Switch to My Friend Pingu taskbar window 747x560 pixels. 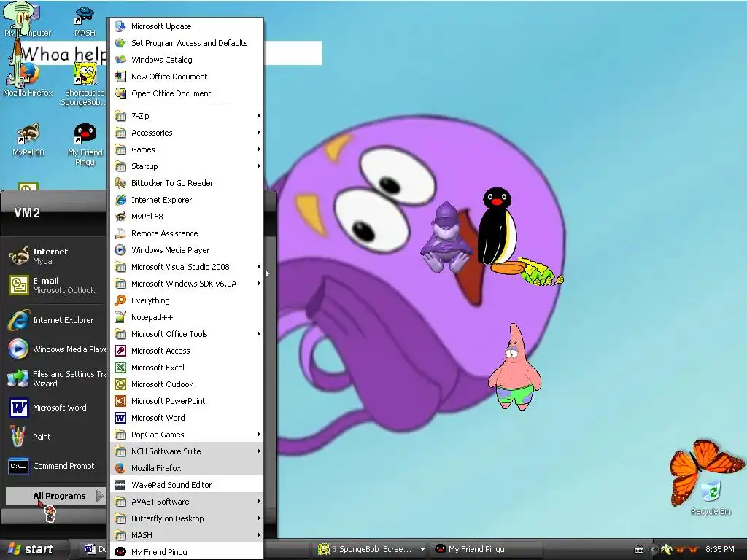click(x=487, y=549)
